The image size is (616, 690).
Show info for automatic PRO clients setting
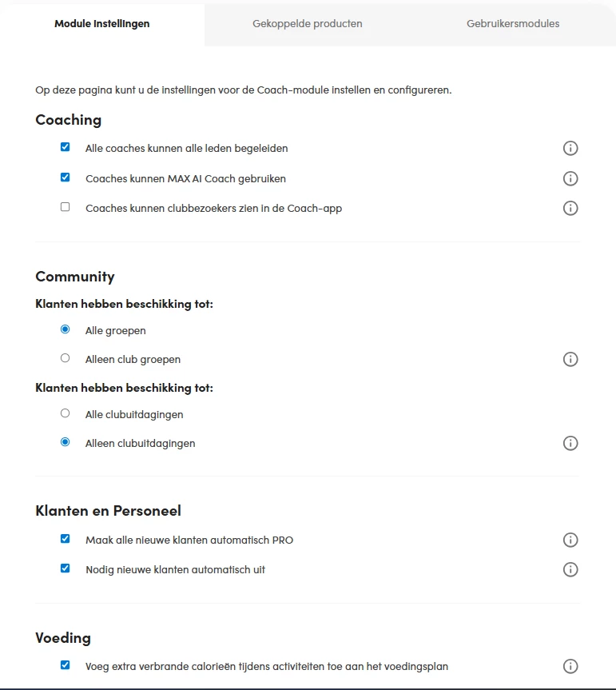pyautogui.click(x=570, y=540)
